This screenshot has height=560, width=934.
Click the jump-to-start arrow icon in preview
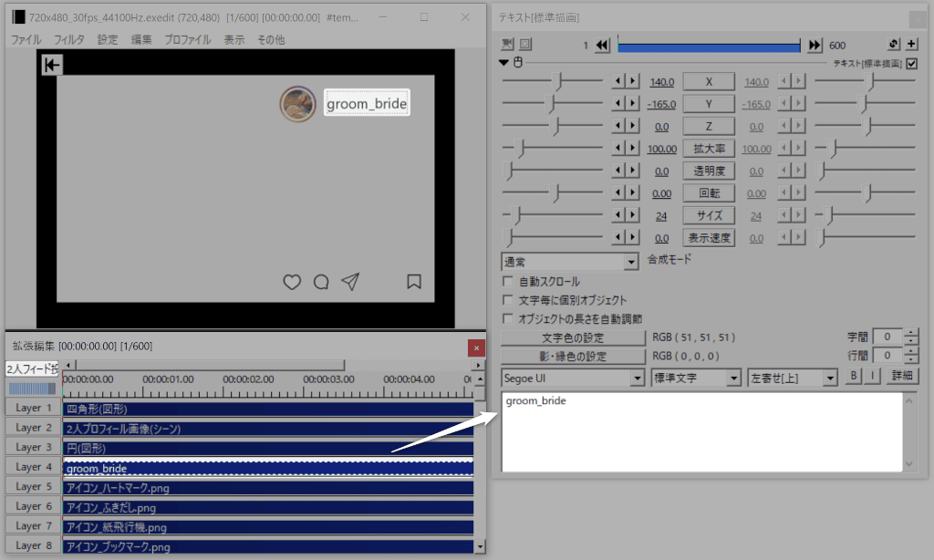coord(52,65)
